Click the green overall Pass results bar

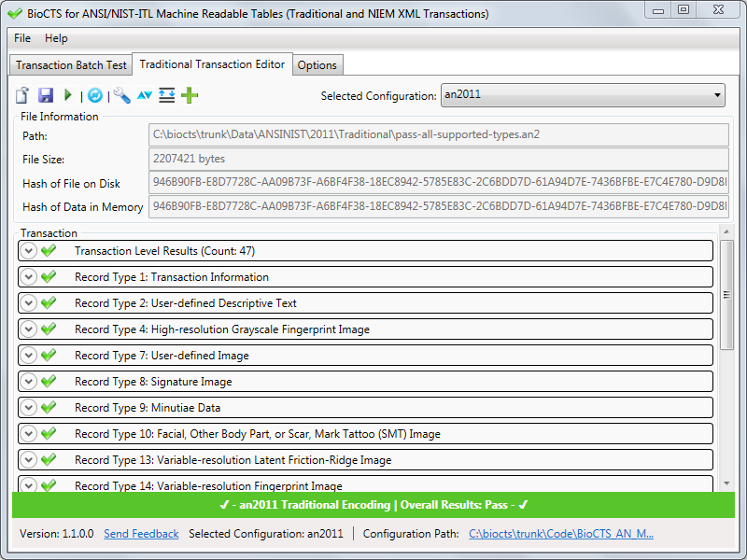(373, 504)
